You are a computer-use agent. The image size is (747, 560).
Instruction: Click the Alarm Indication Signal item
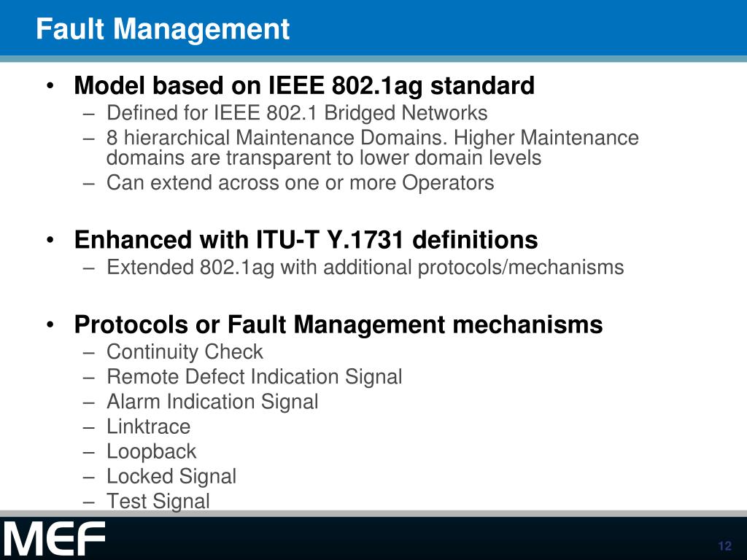[x=212, y=402]
